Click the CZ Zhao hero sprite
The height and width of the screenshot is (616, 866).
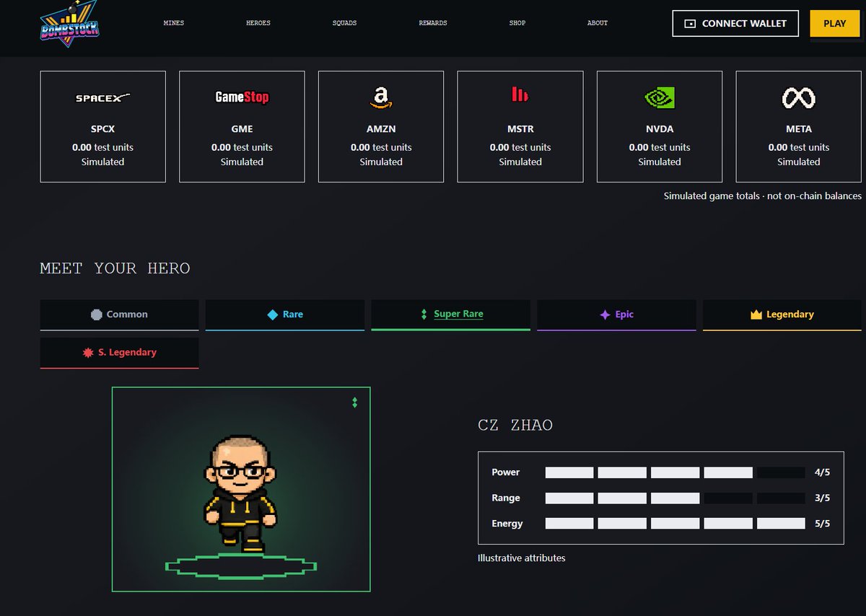[x=240, y=493]
